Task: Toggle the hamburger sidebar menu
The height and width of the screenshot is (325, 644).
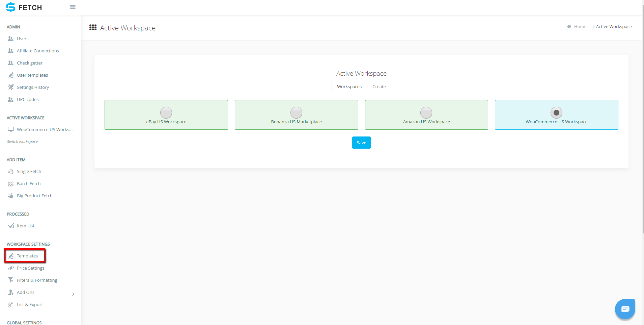Action: tap(73, 7)
